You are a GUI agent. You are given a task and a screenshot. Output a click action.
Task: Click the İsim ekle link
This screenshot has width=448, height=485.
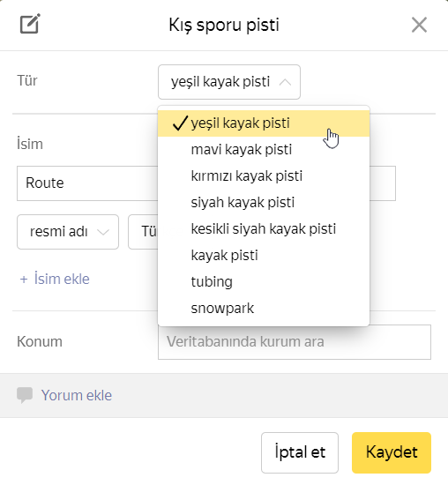click(62, 279)
